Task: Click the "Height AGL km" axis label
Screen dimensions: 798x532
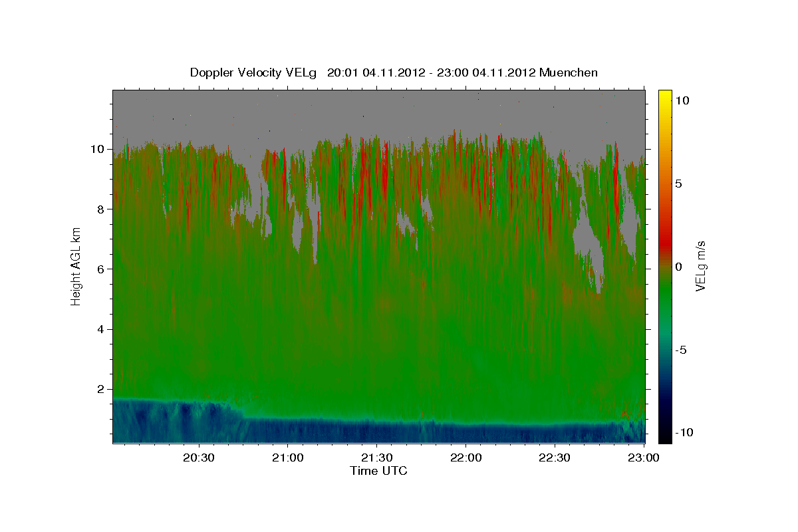Action: tap(76, 266)
